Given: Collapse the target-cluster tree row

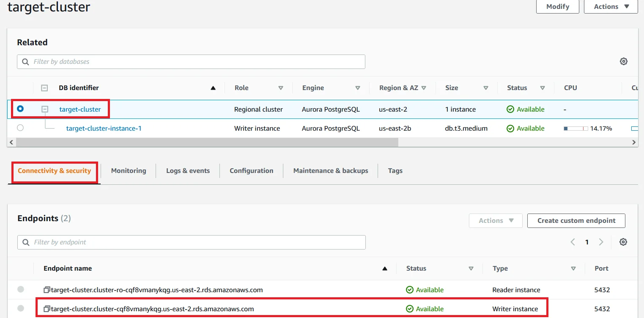Looking at the screenshot, I should [45, 109].
